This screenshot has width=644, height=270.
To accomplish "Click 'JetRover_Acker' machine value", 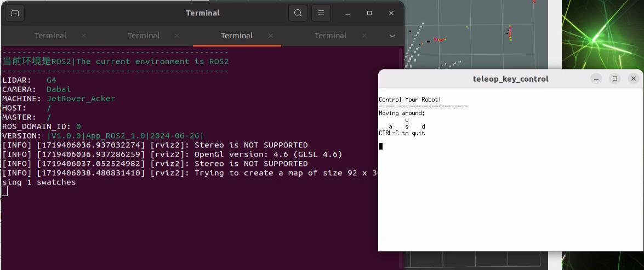I will coord(81,99).
